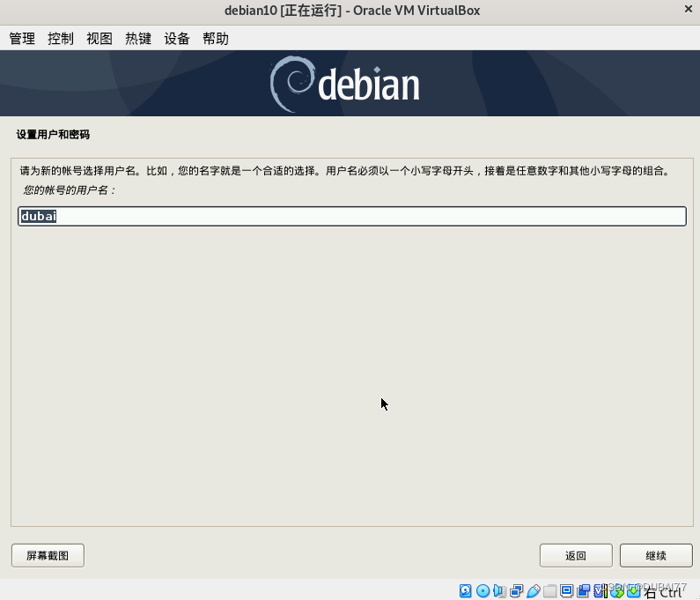Click the USB devices status icon
The width and height of the screenshot is (700, 600).
[534, 590]
